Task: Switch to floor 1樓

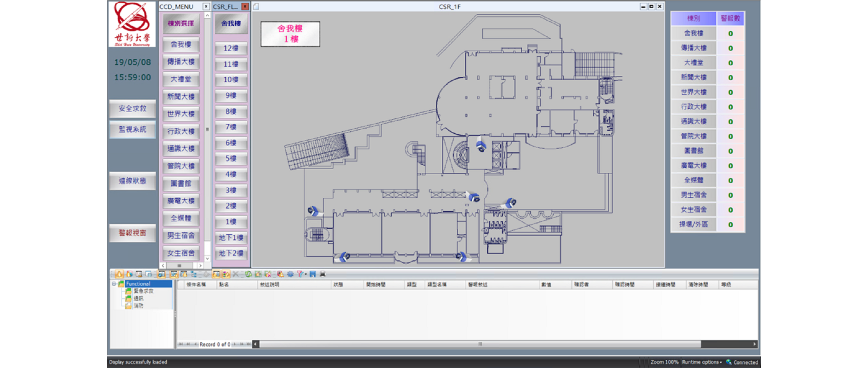Action: pos(231,222)
